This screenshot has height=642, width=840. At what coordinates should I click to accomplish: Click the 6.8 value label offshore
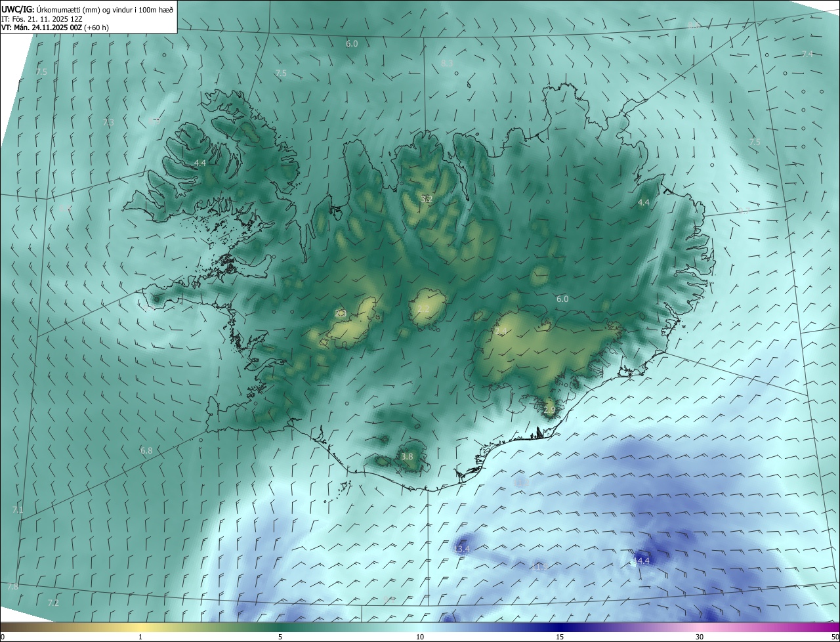click(x=146, y=450)
